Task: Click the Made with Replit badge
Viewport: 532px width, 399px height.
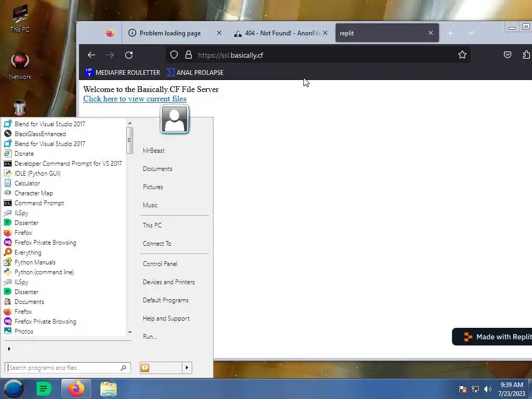Action: pyautogui.click(x=492, y=337)
